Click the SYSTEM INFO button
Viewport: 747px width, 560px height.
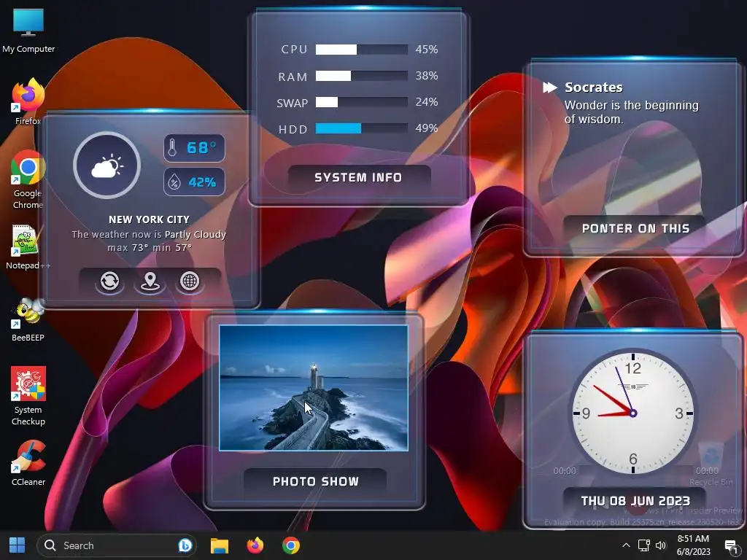[x=359, y=178]
